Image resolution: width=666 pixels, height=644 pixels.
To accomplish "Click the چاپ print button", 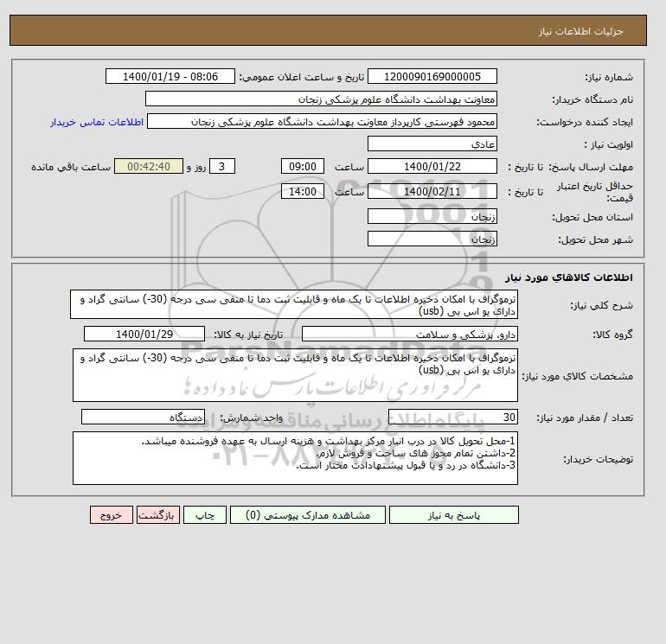I will coord(205,515).
